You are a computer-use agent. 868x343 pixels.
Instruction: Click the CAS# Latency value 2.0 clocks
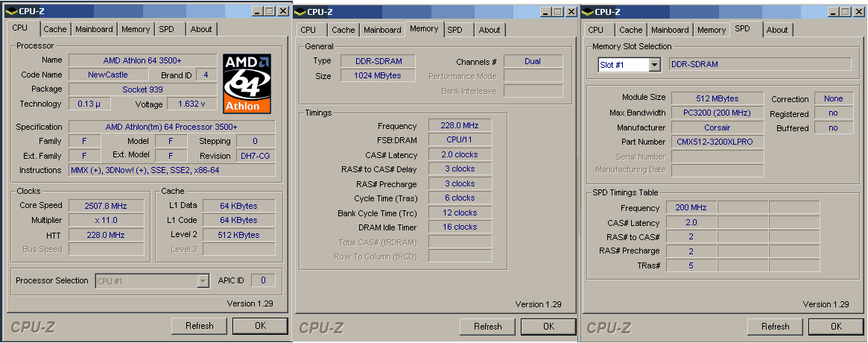[x=460, y=155]
